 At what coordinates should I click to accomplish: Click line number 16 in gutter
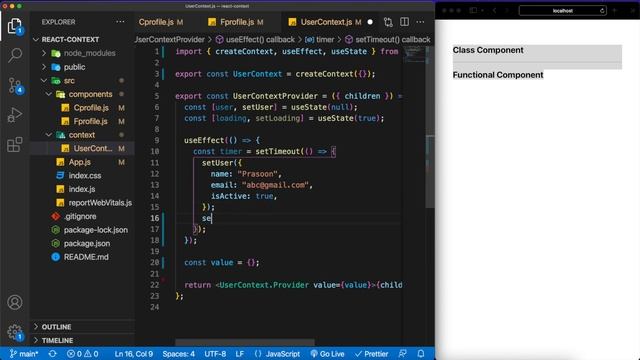click(x=155, y=218)
